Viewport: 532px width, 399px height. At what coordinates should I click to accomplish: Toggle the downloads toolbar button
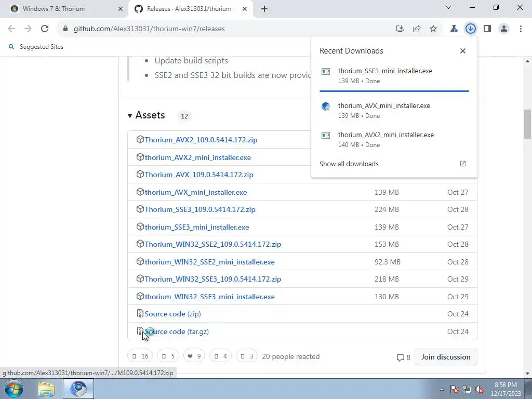(470, 29)
